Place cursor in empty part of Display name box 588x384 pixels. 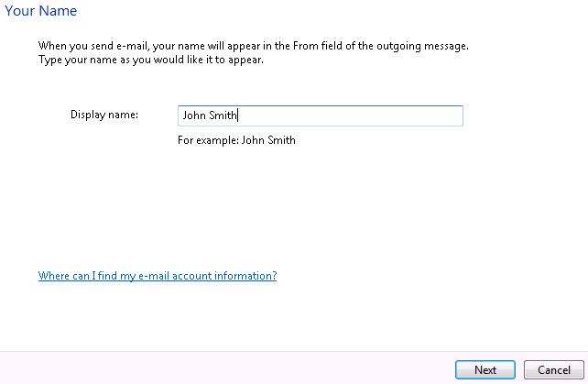tap(349, 115)
